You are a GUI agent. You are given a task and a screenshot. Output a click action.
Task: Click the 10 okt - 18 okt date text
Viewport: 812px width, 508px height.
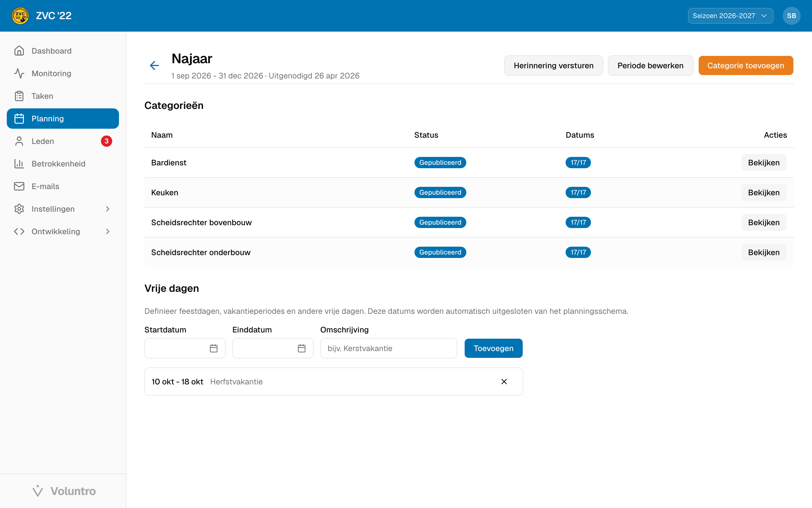pyautogui.click(x=177, y=382)
